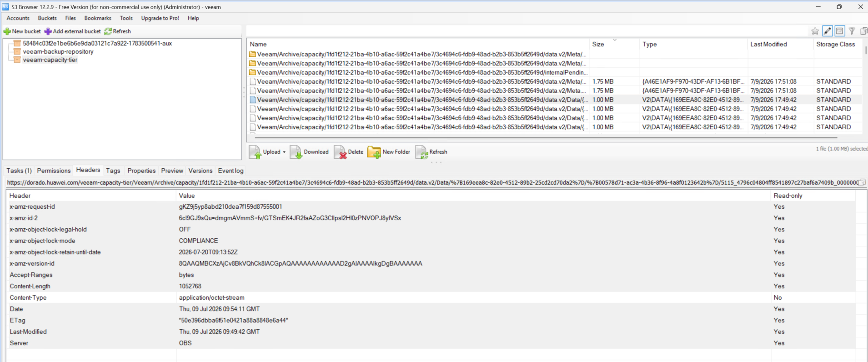Image resolution: width=868 pixels, height=362 pixels.
Task: Download the selected file
Action: pos(309,152)
